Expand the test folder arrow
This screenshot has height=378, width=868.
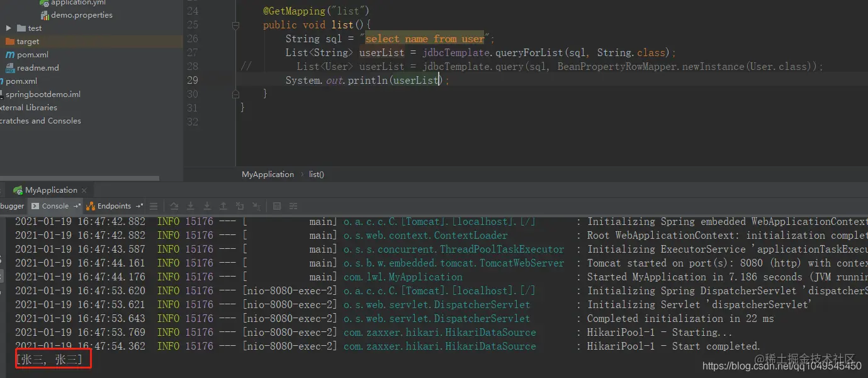tap(9, 28)
